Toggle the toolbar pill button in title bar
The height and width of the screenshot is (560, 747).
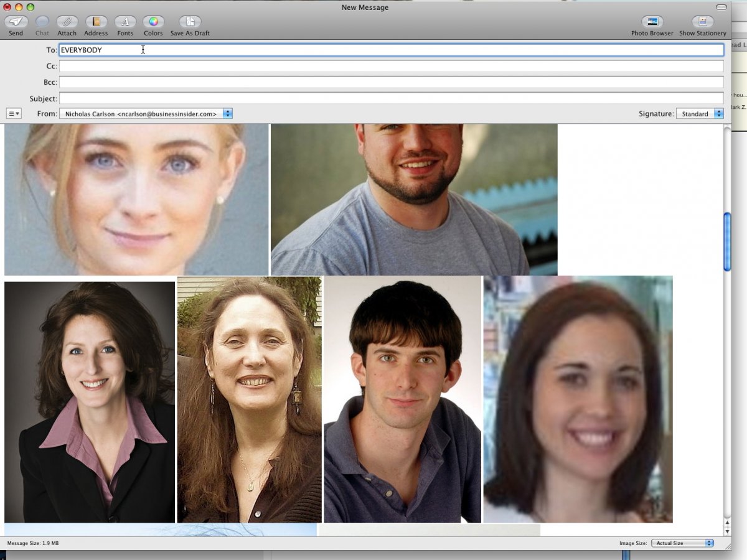click(721, 7)
